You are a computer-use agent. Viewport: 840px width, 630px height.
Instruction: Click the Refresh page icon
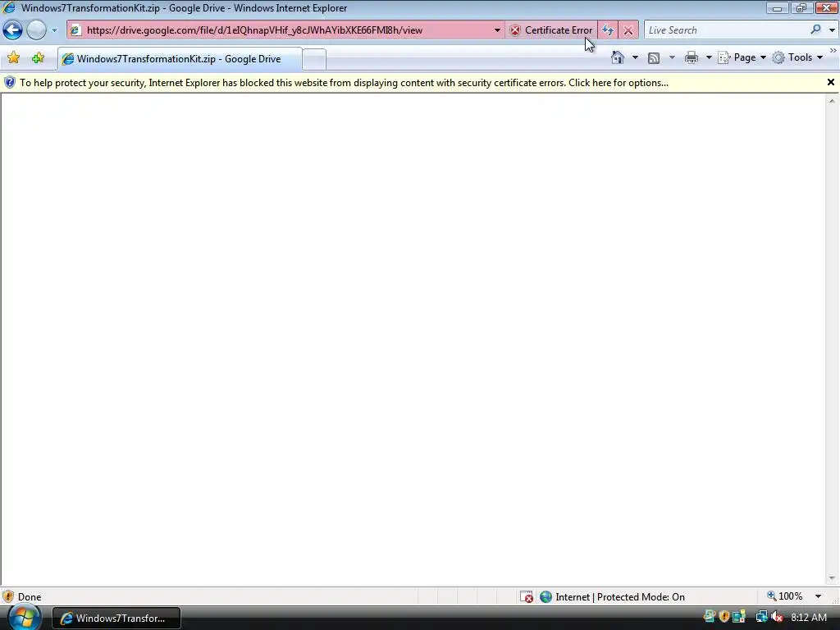click(608, 30)
